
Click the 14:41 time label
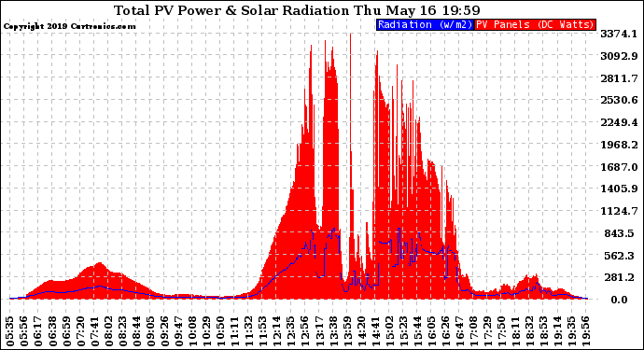click(375, 331)
